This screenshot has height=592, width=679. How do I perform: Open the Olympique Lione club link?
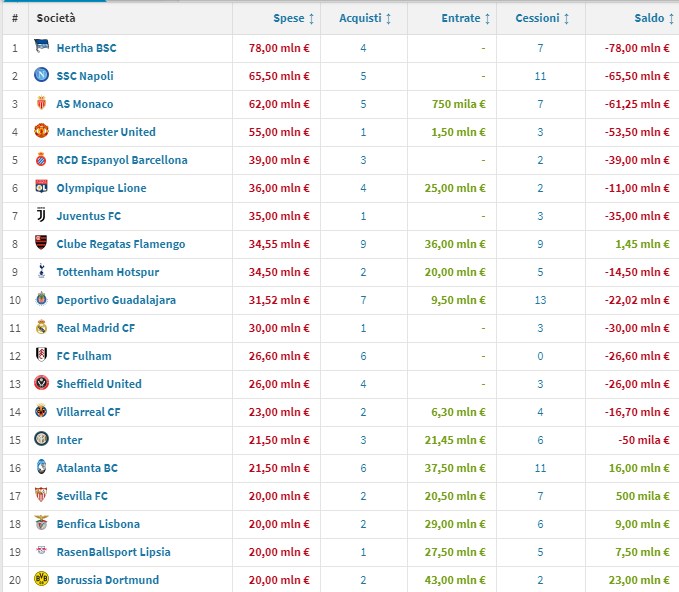(x=101, y=188)
